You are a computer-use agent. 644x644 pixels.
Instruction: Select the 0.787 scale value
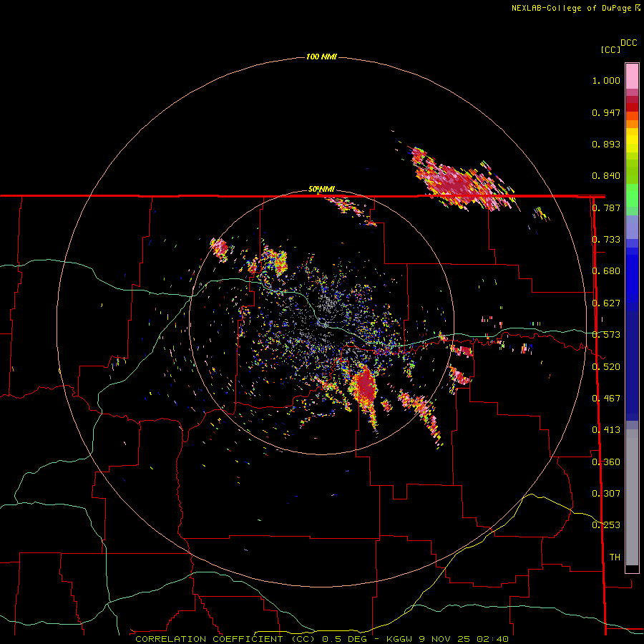tap(606, 208)
